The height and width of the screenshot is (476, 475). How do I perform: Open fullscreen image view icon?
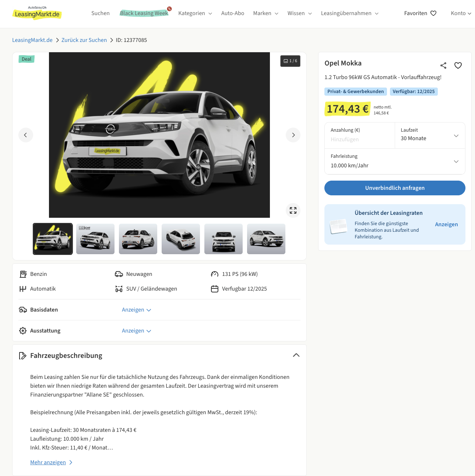tap(293, 210)
